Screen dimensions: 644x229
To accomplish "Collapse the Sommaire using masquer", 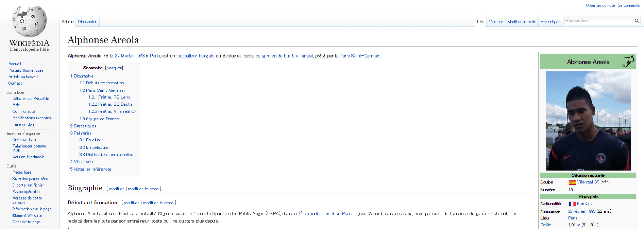I will click(114, 68).
